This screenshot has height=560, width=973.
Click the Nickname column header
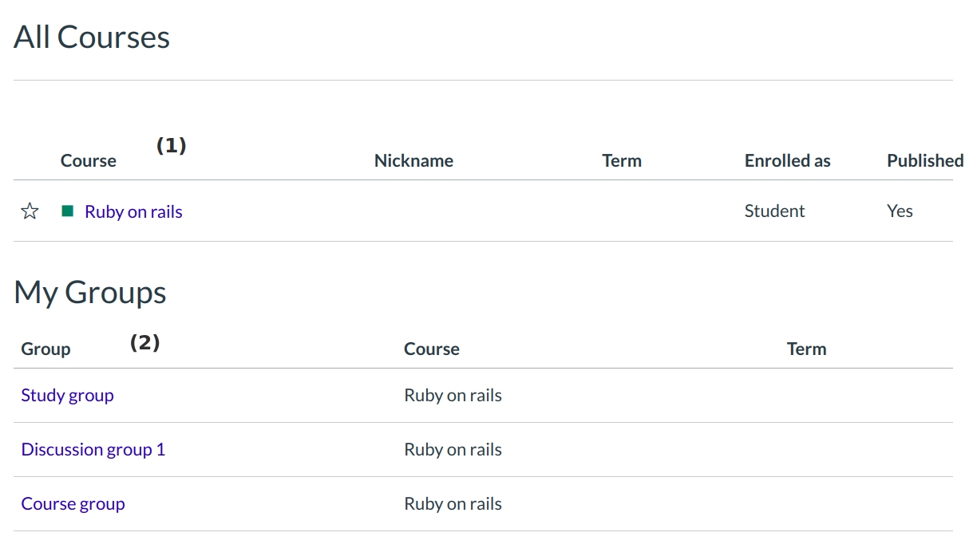pyautogui.click(x=413, y=160)
